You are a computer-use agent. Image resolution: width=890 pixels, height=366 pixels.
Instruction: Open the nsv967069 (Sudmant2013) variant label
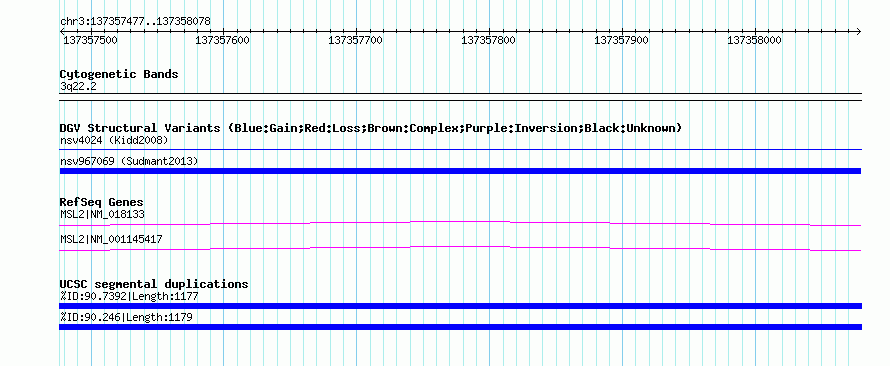click(129, 162)
